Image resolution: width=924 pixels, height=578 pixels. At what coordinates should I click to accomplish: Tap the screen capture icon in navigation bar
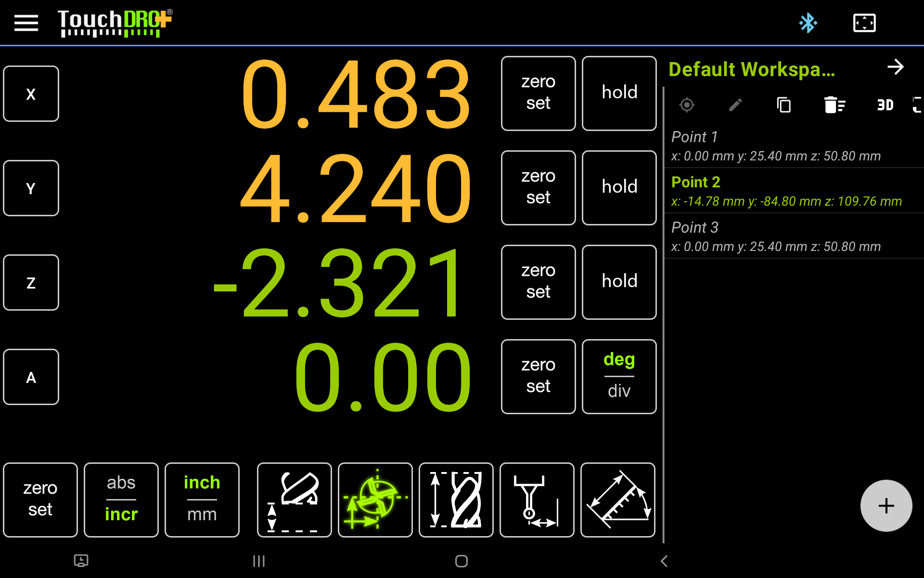pyautogui.click(x=81, y=561)
